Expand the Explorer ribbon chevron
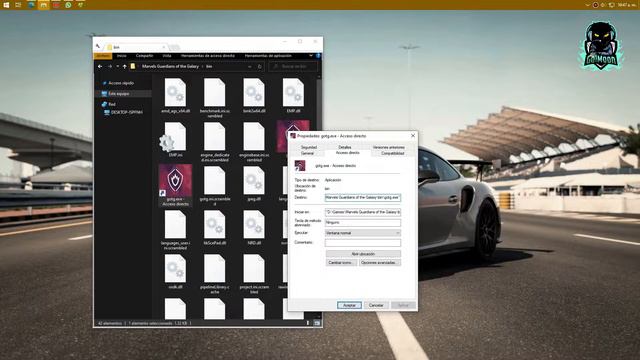 pyautogui.click(x=311, y=56)
